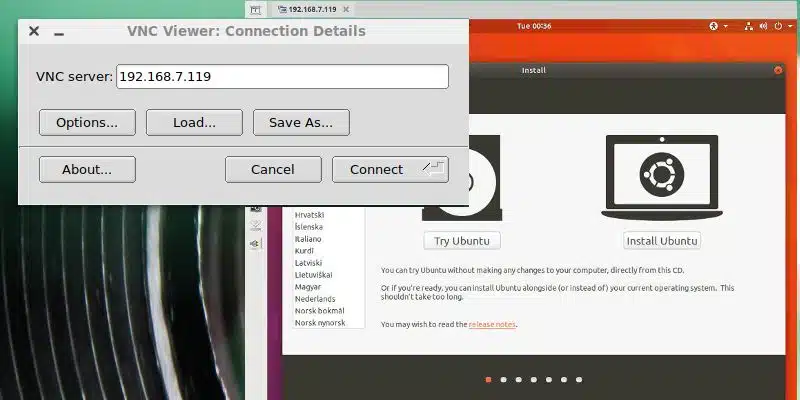Select Kurdî in the language list
800x400 pixels.
coord(304,251)
